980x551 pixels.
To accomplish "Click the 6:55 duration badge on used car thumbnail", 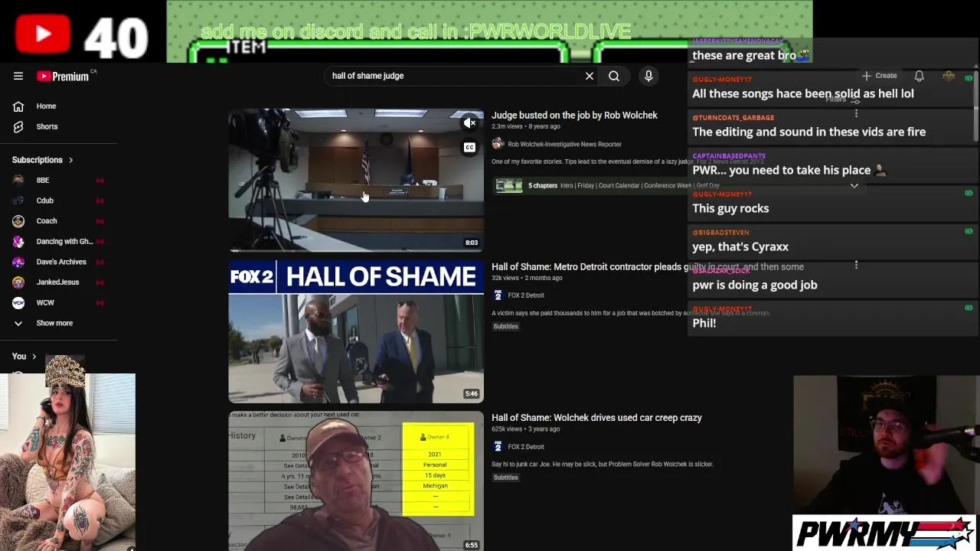I will (x=472, y=546).
